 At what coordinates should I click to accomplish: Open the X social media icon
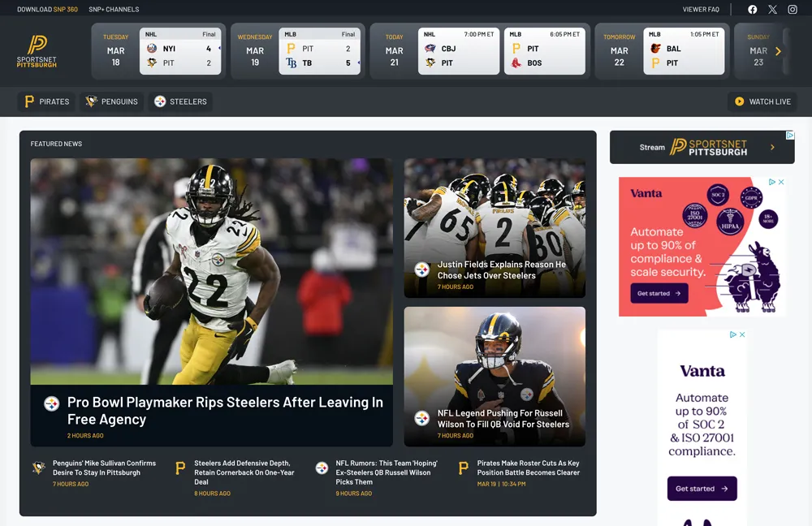coord(772,10)
